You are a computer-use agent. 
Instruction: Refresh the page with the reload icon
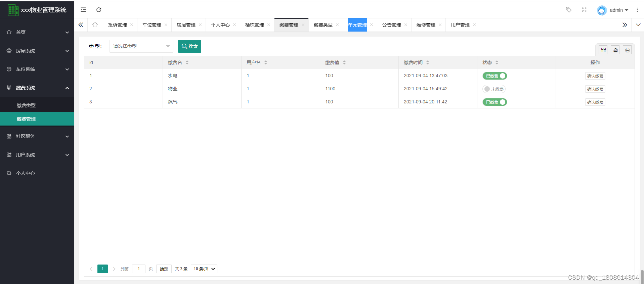(x=99, y=10)
